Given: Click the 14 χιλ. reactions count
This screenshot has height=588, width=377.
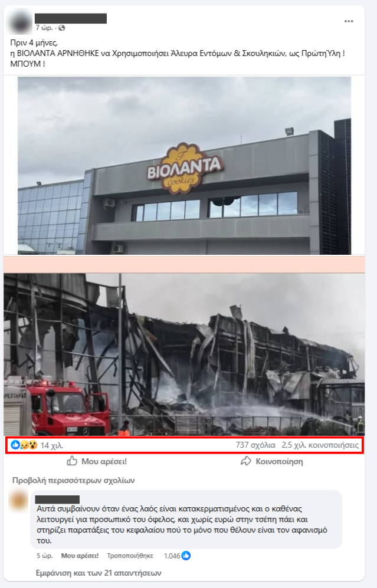Looking at the screenshot, I should tap(52, 445).
